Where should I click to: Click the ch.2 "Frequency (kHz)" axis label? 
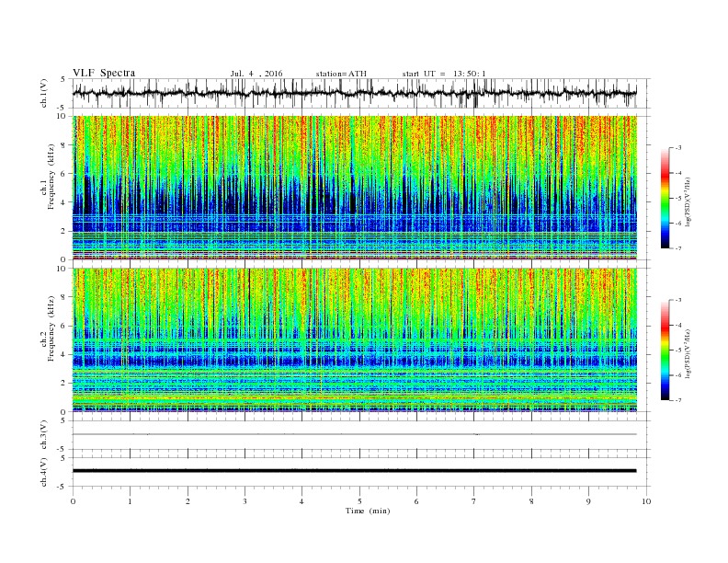pyautogui.click(x=51, y=327)
